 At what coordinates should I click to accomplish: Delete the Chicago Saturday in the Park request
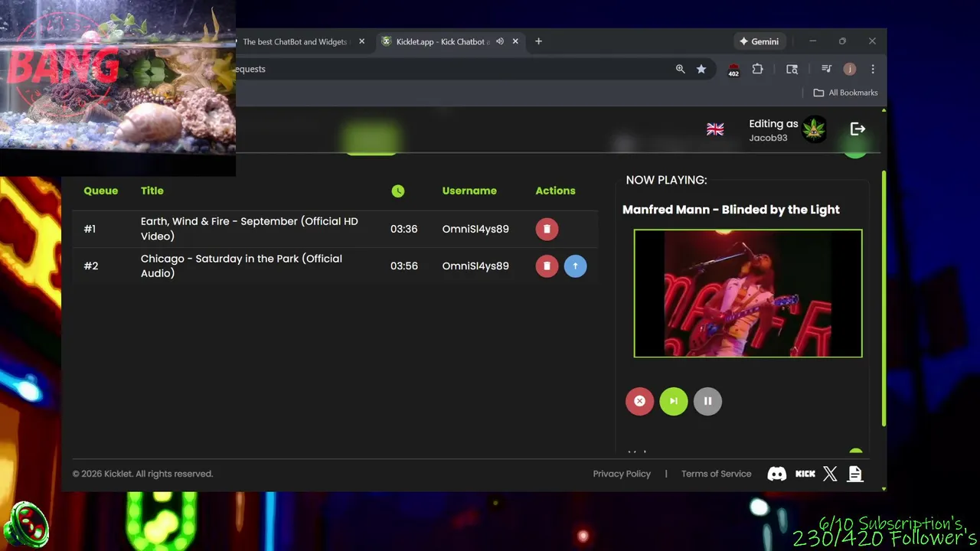click(x=547, y=266)
